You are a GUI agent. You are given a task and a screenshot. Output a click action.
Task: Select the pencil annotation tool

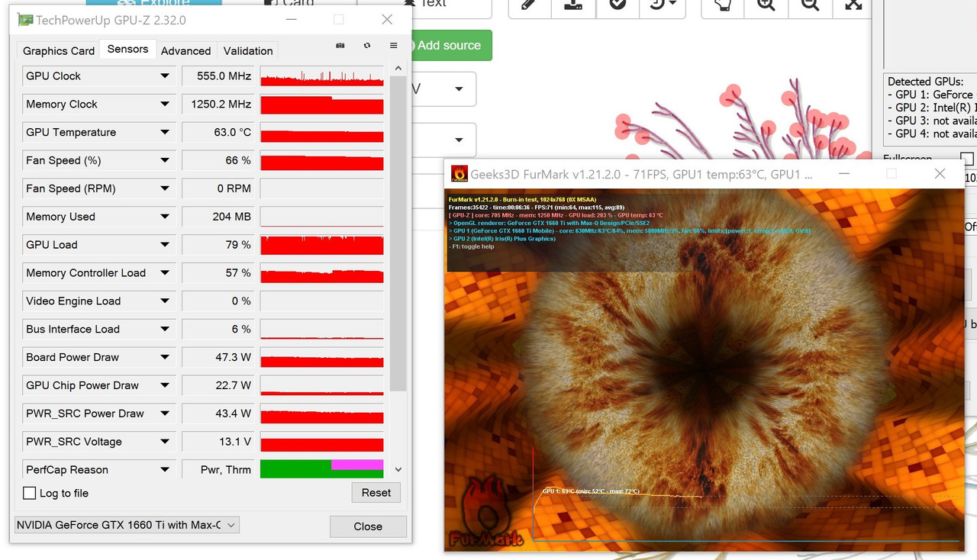click(528, 4)
